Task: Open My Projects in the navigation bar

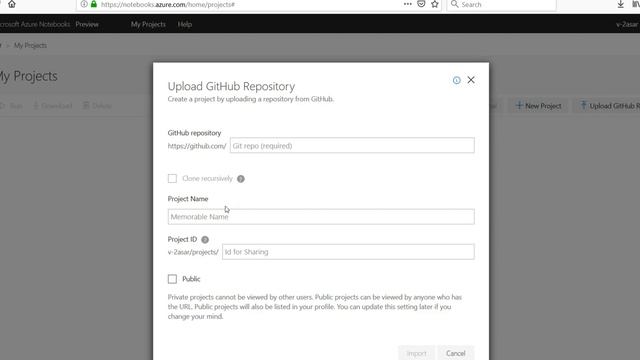Action: (148, 24)
